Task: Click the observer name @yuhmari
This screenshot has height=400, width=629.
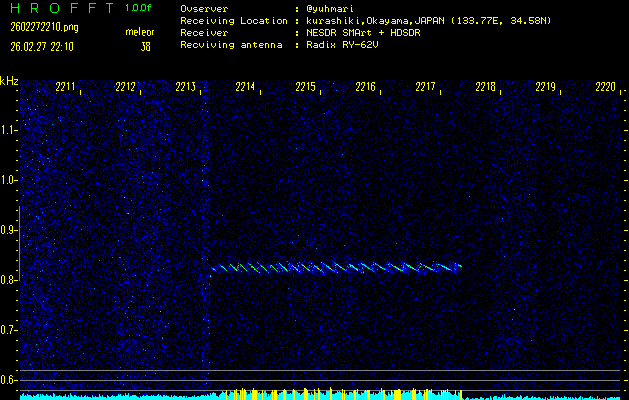Action: click(x=330, y=9)
